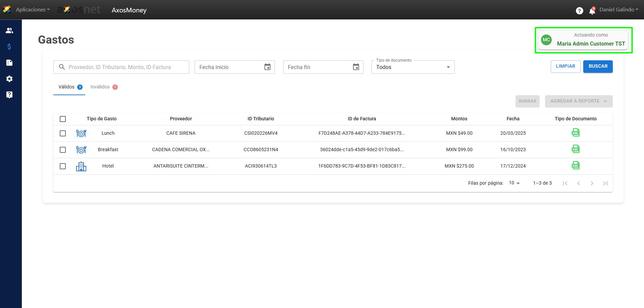The width and height of the screenshot is (644, 308).
Task: Check the Lunch expense row checkbox
Action: tap(63, 133)
